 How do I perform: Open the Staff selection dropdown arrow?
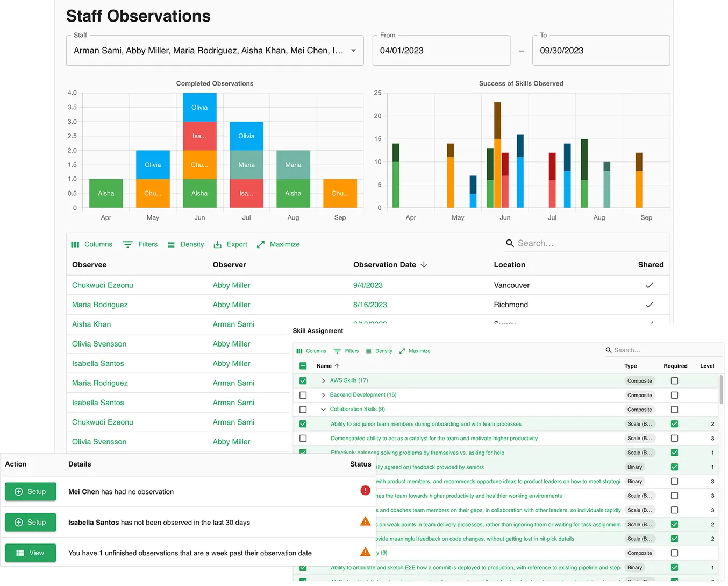pyautogui.click(x=353, y=51)
